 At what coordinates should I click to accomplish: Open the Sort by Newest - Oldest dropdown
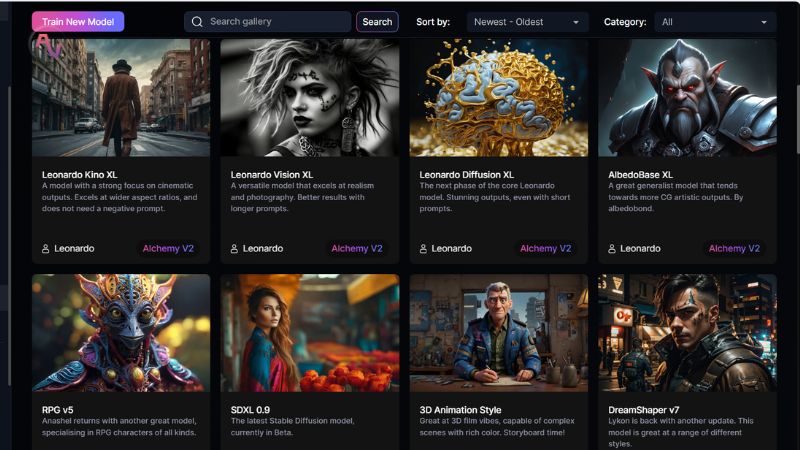(527, 22)
